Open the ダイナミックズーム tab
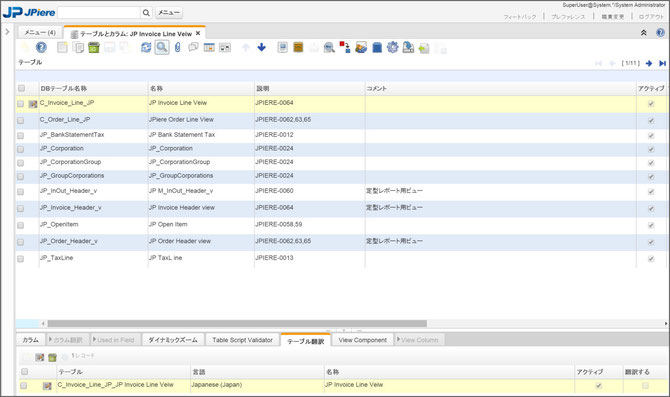Screen dimensions: 670x397 [173, 340]
